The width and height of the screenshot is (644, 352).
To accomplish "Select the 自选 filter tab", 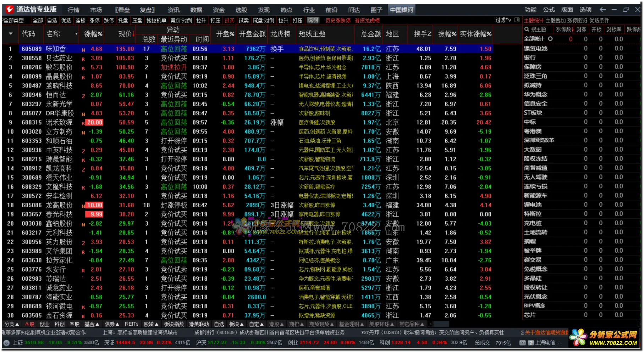I will click(52, 21).
